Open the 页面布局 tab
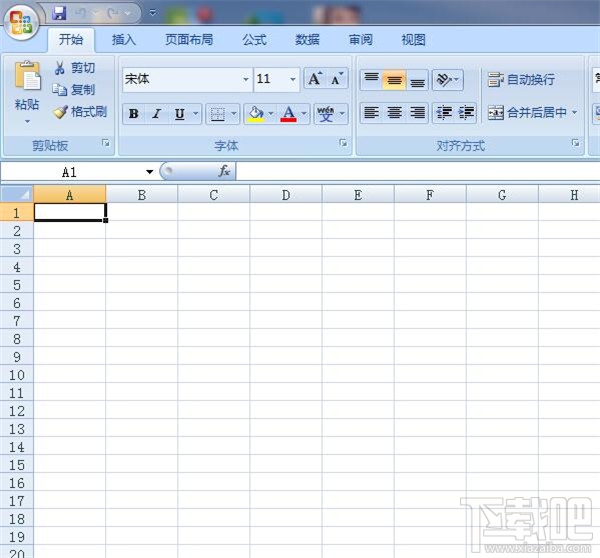This screenshot has height=558, width=600. pos(189,39)
